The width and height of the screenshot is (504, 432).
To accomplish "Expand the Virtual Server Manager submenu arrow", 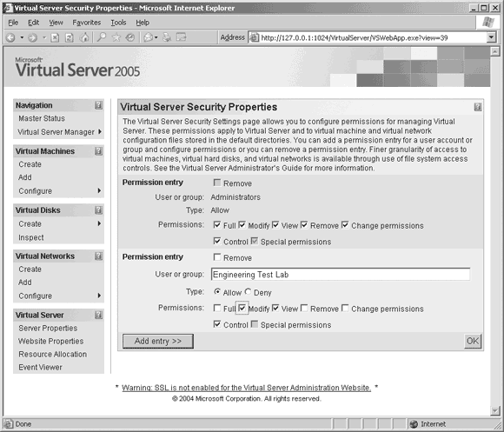I will click(100, 131).
